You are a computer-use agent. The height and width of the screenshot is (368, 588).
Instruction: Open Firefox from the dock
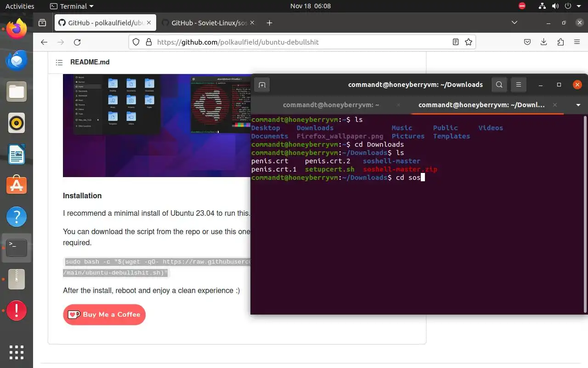point(17,29)
